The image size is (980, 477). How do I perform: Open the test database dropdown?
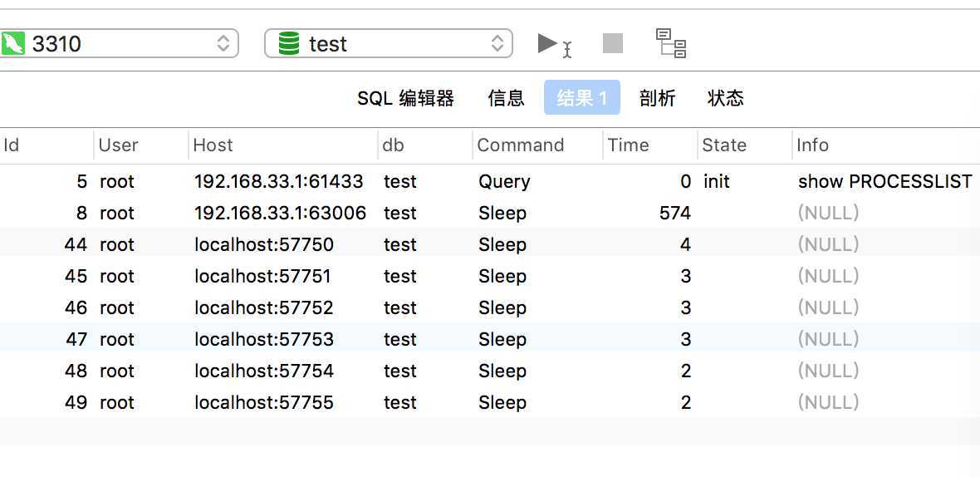point(389,44)
